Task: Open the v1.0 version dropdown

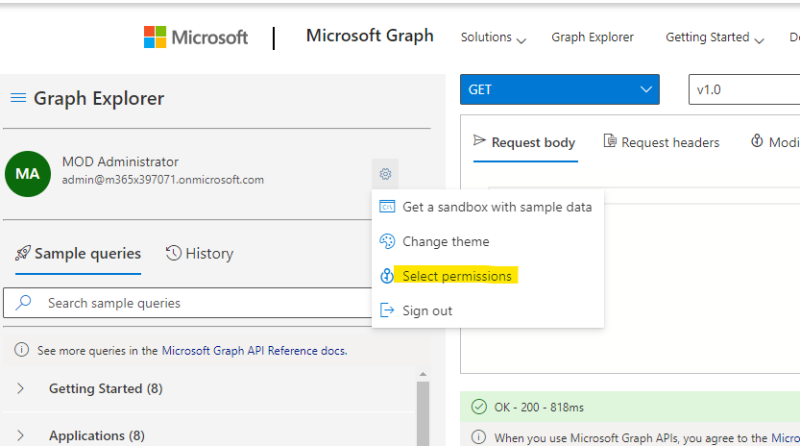Action: [744, 89]
